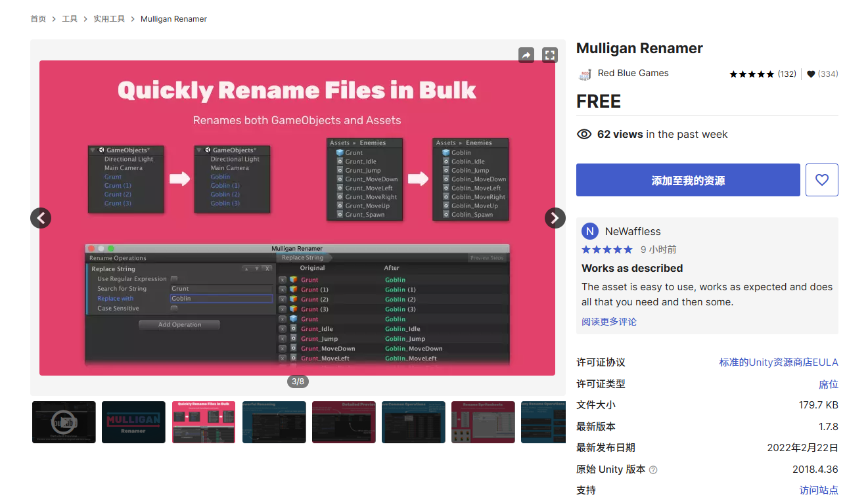Open the 阅读更多评论 link
Image resolution: width=868 pixels, height=503 pixels.
pyautogui.click(x=609, y=322)
